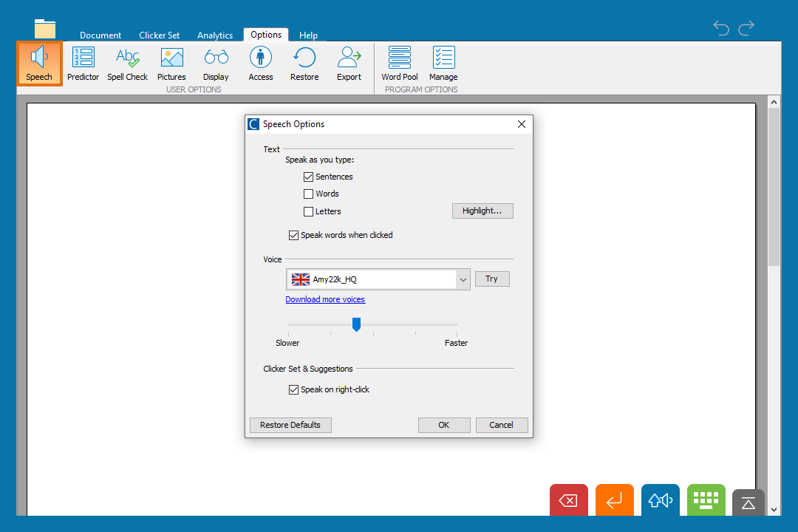798x532 pixels.
Task: Click the Highlight... button
Action: click(x=482, y=211)
